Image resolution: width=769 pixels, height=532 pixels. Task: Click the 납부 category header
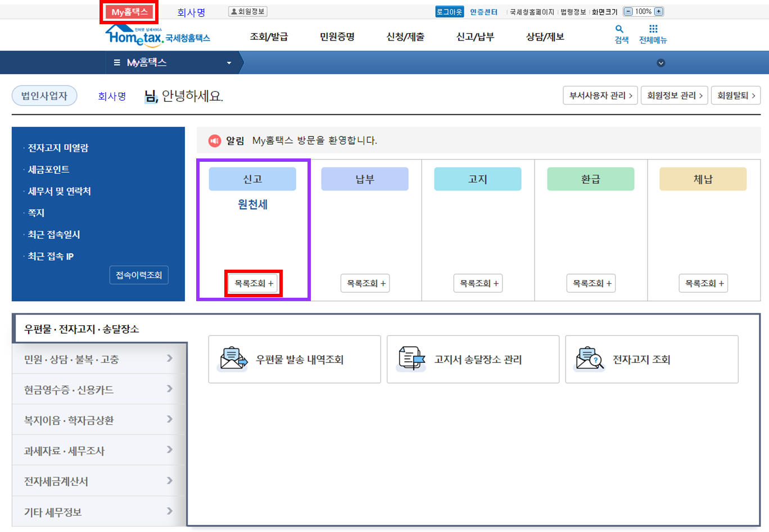point(365,179)
